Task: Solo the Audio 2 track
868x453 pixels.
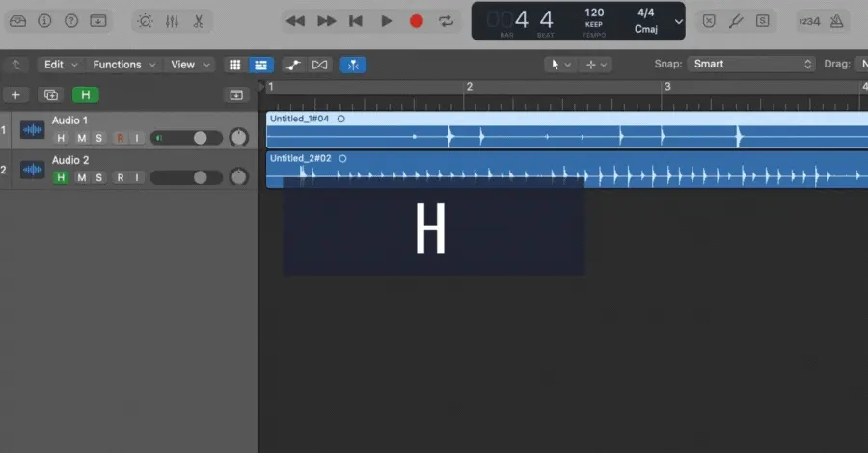Action: coord(99,177)
